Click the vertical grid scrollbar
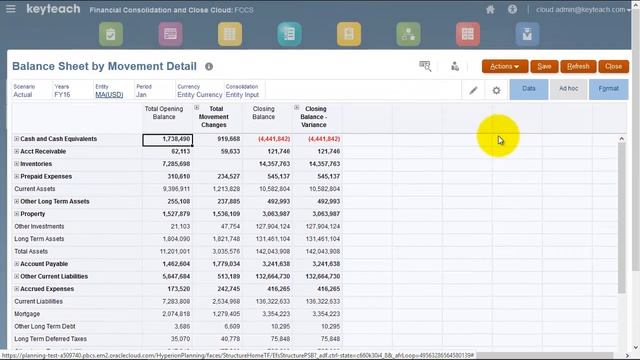Screen dimensions: 640x360 tap(621, 218)
